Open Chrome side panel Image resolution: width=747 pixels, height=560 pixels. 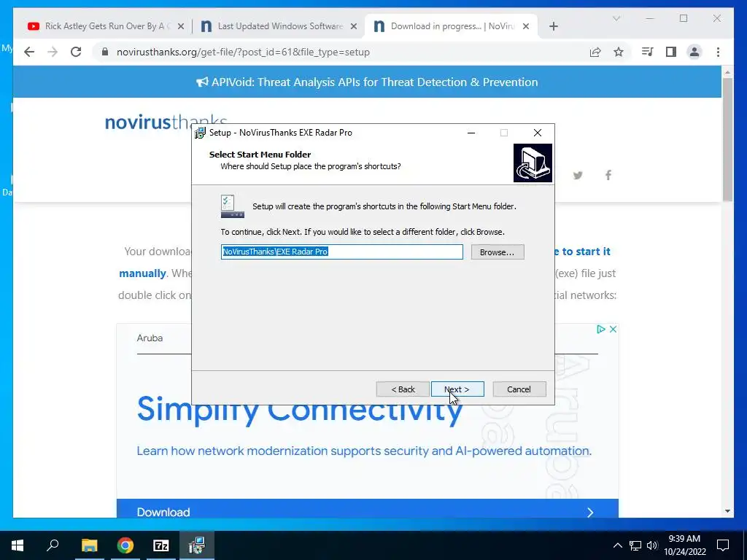671,52
